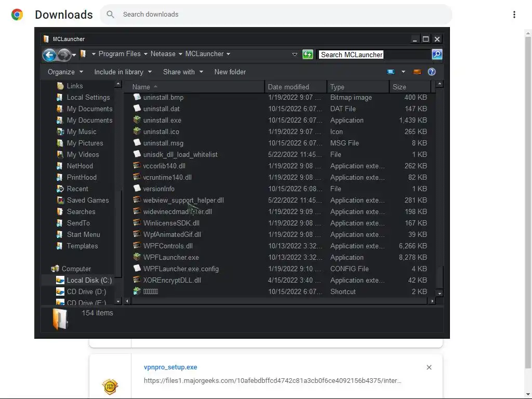Click the Computer icon in navigation pane
Screen dimensions: 532x399
(x=55, y=269)
